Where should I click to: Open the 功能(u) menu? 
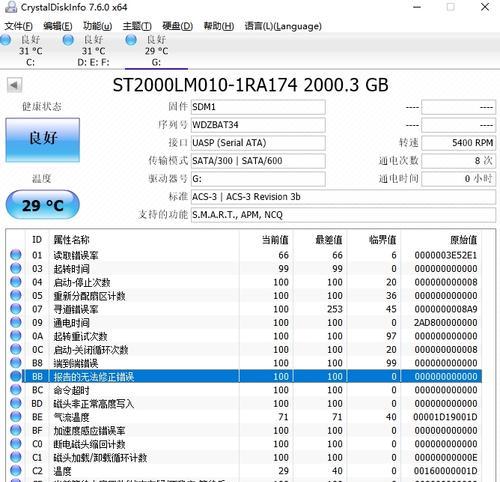click(x=97, y=26)
